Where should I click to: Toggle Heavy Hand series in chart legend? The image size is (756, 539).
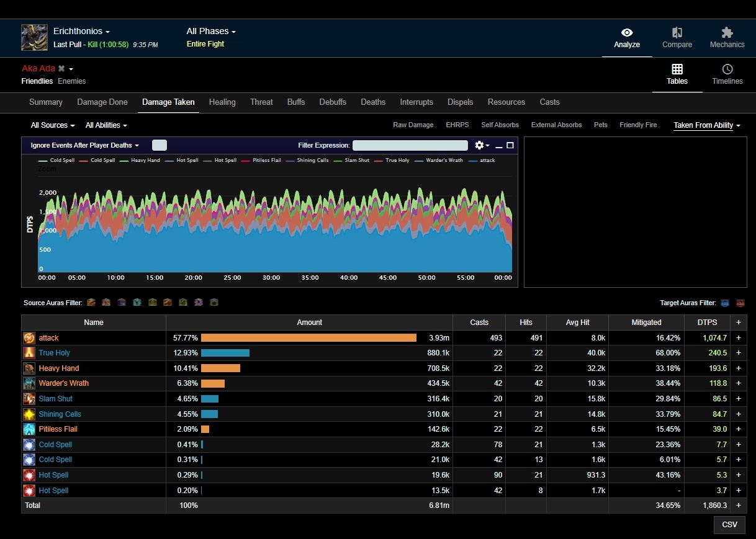pos(145,161)
